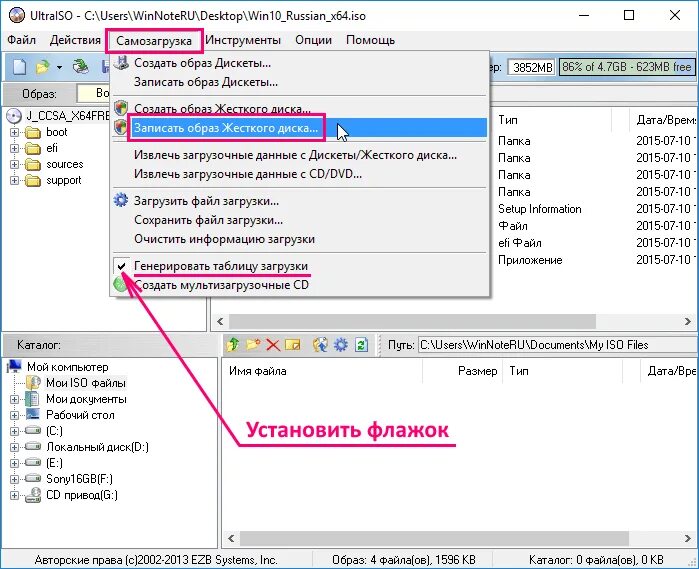Choose Очистить информацию загрузки
Screen dimensions: 699x569
click(x=300, y=239)
